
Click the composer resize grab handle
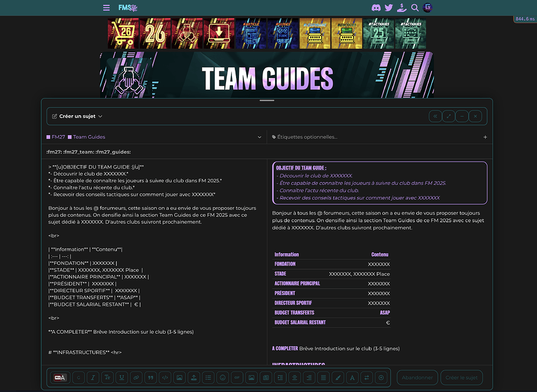tap(267, 100)
